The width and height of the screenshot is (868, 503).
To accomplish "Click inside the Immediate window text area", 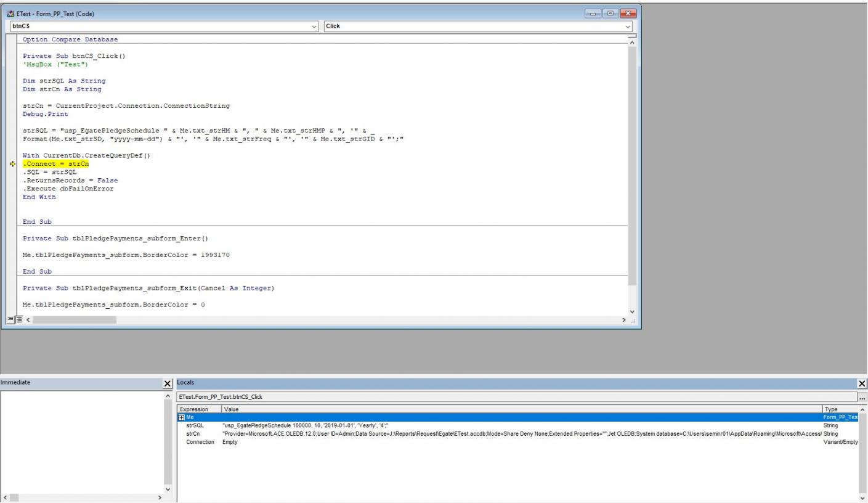I will (x=82, y=441).
